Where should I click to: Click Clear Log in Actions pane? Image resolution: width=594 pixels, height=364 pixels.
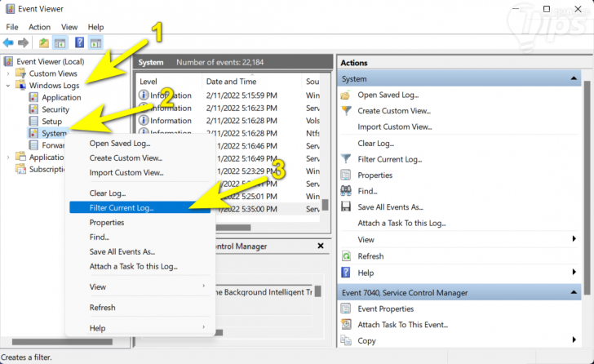[x=376, y=143]
